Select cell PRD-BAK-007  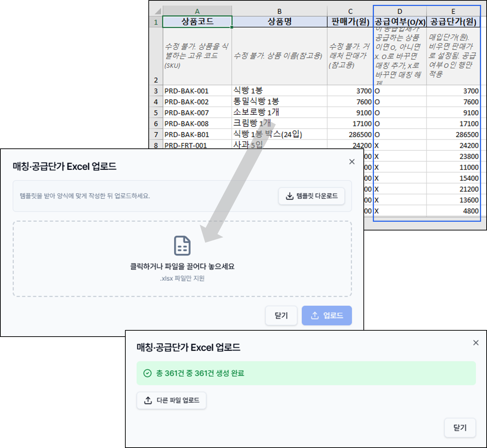click(x=197, y=112)
